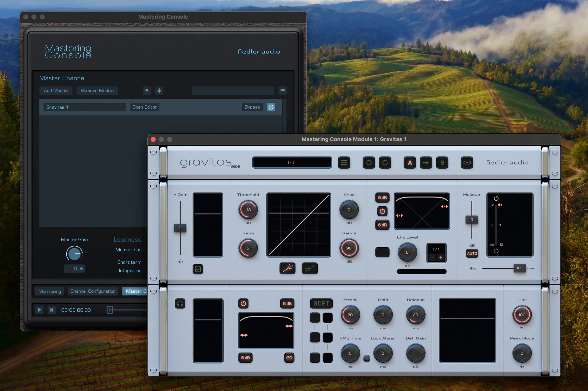Switch to the Monitoring tab

click(x=49, y=291)
